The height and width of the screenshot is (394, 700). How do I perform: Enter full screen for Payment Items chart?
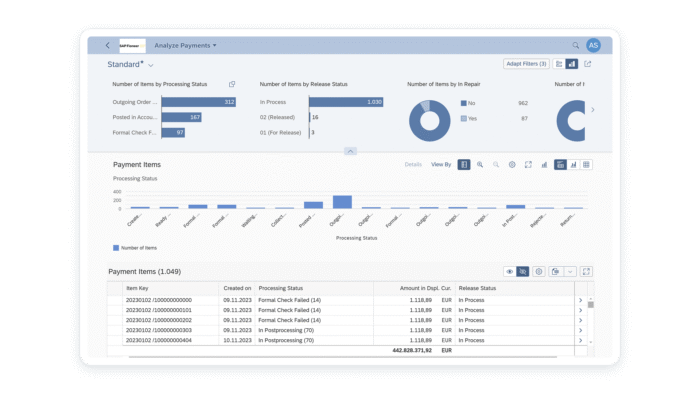528,165
